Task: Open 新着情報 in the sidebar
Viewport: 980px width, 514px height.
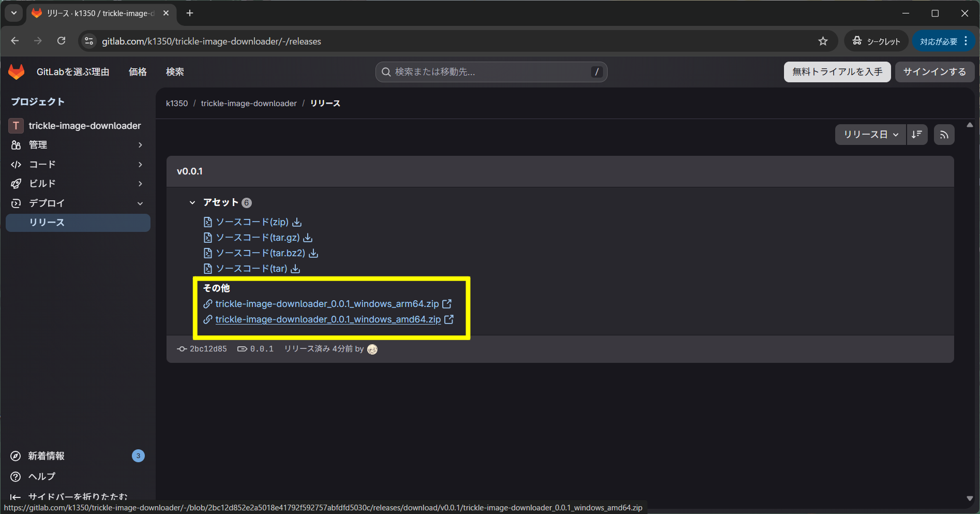Action: coord(47,456)
